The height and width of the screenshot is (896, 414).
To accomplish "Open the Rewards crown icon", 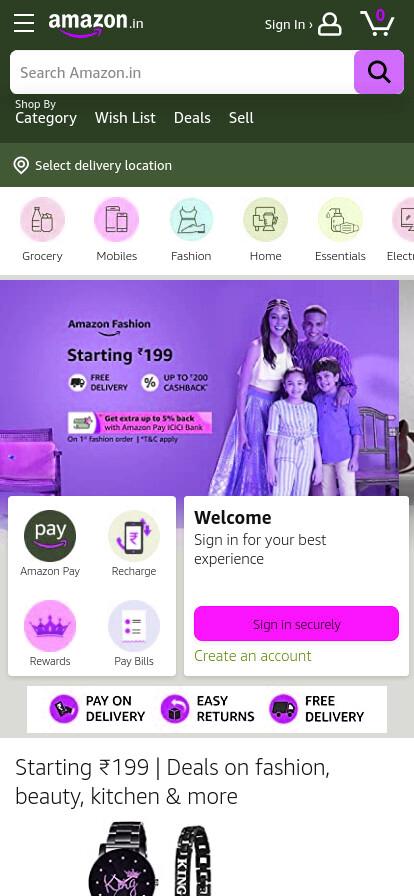I will point(50,626).
